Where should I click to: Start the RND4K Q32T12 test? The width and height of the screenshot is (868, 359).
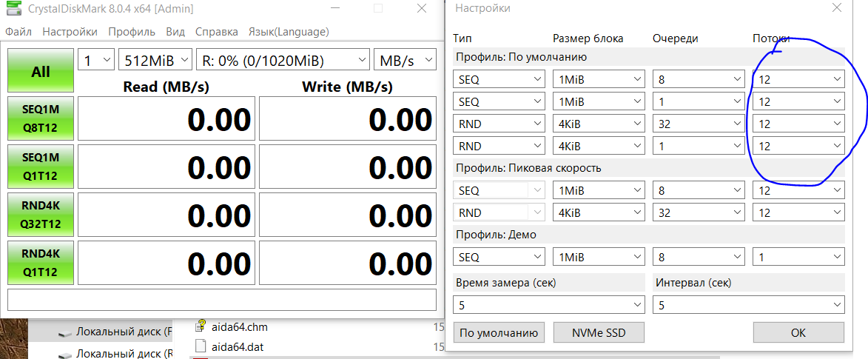click(x=41, y=215)
